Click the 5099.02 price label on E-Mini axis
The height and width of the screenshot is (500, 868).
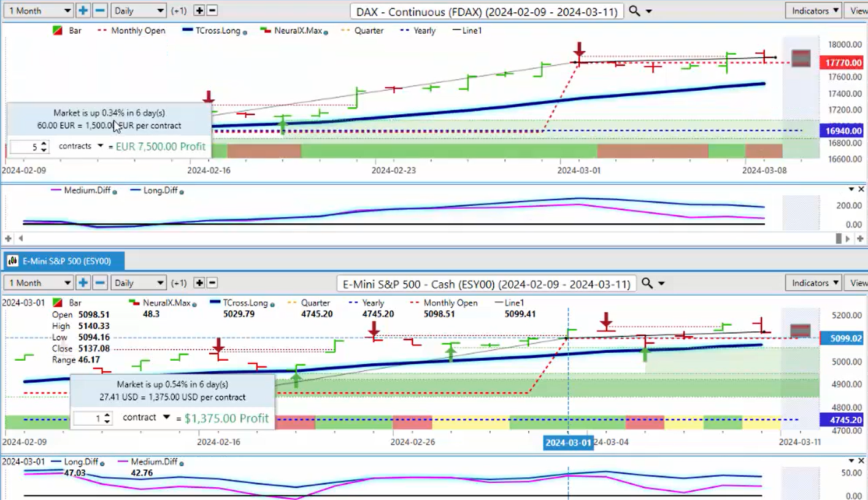click(841, 338)
